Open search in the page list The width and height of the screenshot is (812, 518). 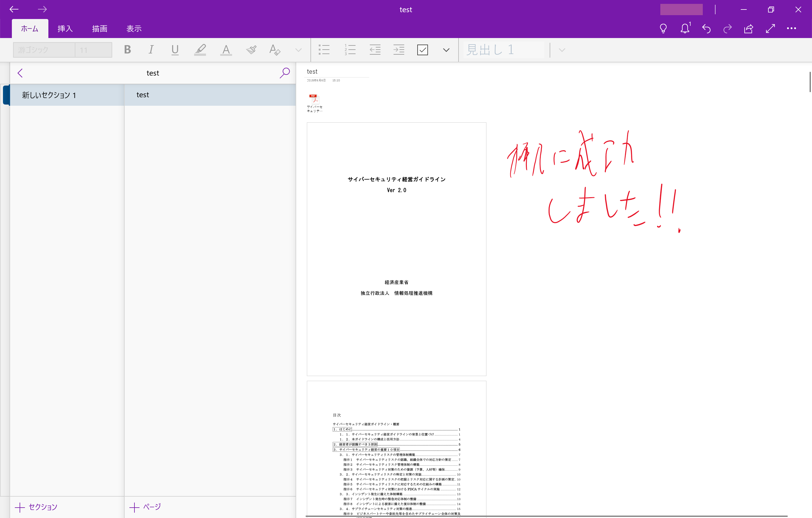(284, 72)
